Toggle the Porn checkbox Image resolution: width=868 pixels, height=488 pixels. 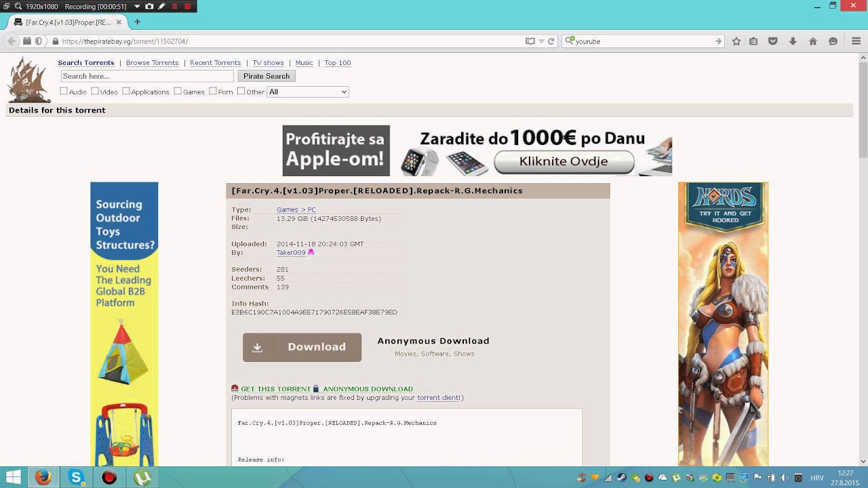(213, 91)
